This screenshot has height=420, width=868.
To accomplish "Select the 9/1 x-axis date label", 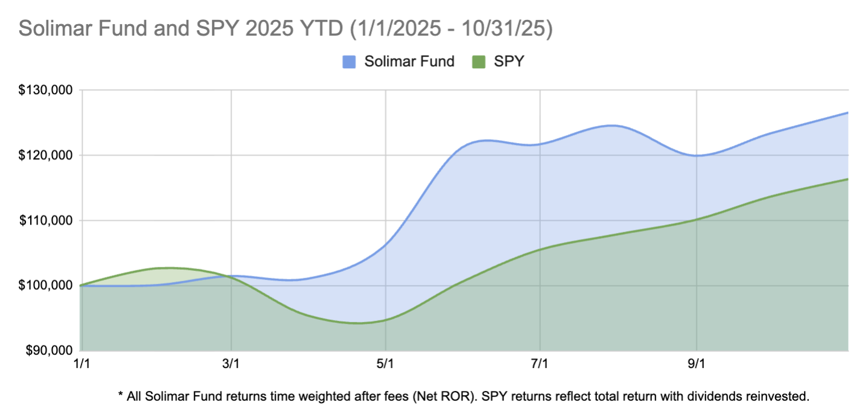I will pos(697,364).
